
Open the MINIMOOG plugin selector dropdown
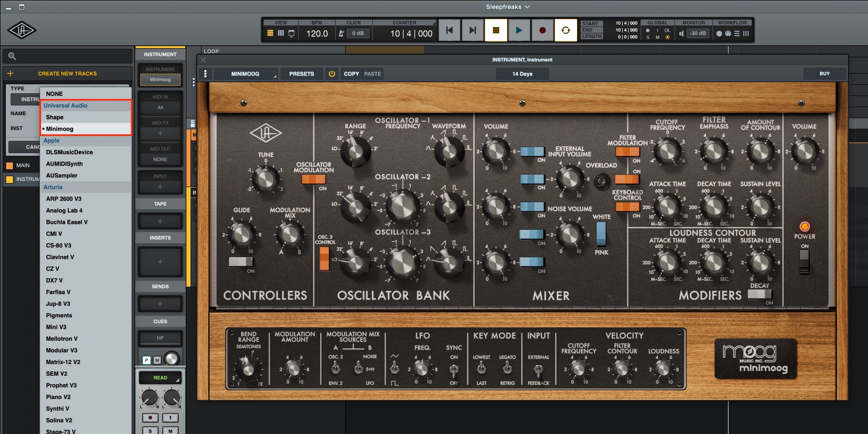pyautogui.click(x=246, y=74)
